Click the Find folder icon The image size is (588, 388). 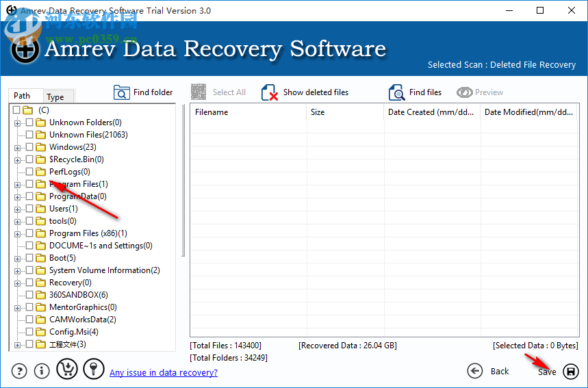click(x=121, y=92)
